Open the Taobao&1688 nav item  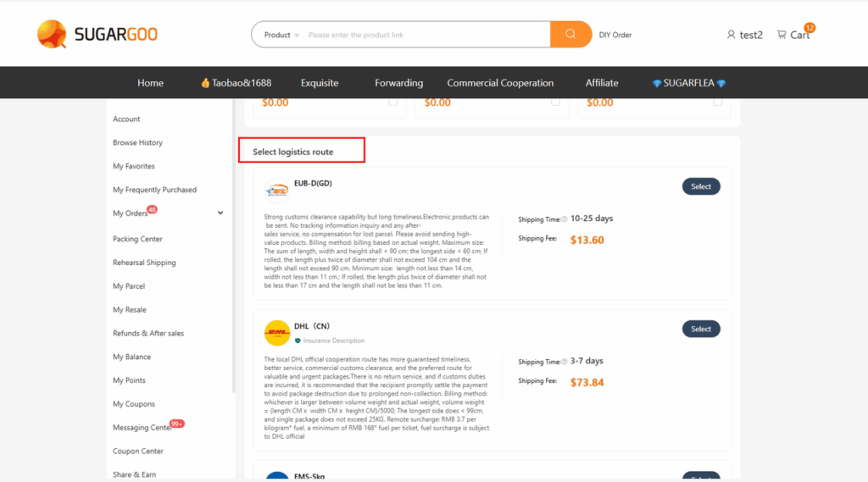[x=236, y=83]
